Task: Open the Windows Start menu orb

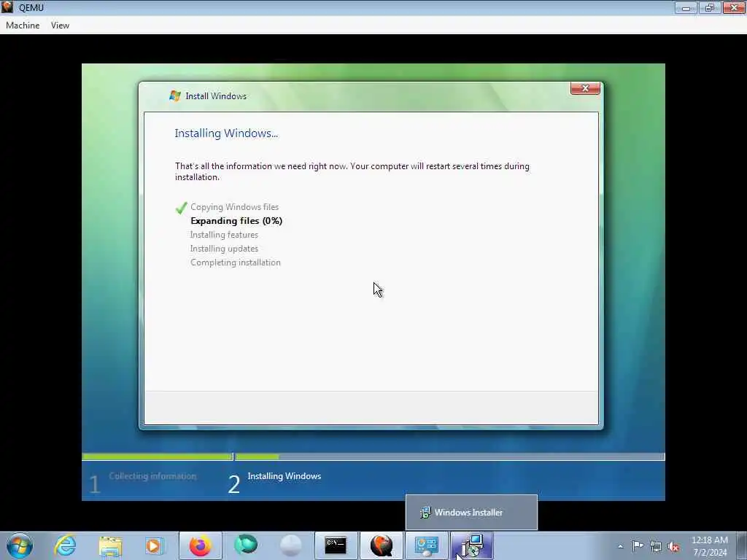Action: [20, 545]
